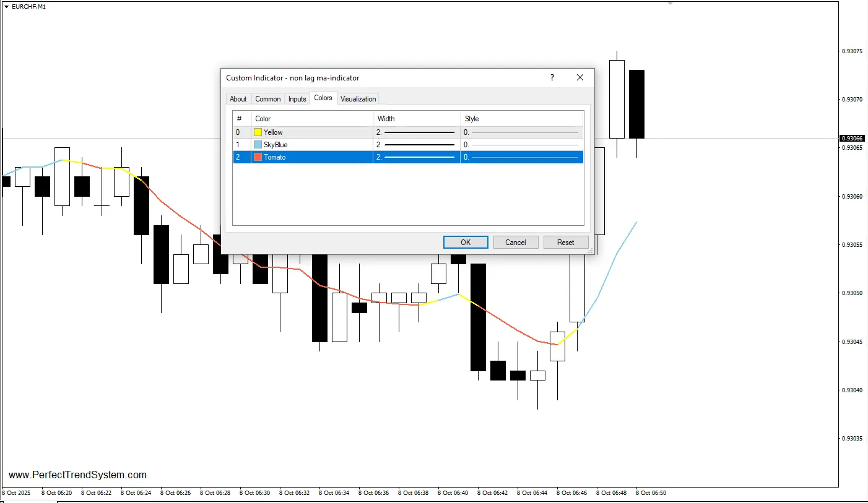
Task: Click the "8 Oct 06:32" time axis label
Action: tap(295, 493)
